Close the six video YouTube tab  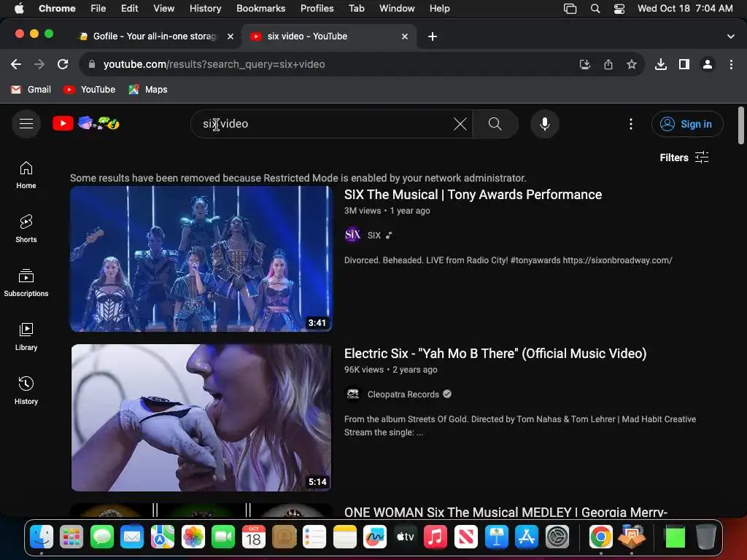coord(404,36)
